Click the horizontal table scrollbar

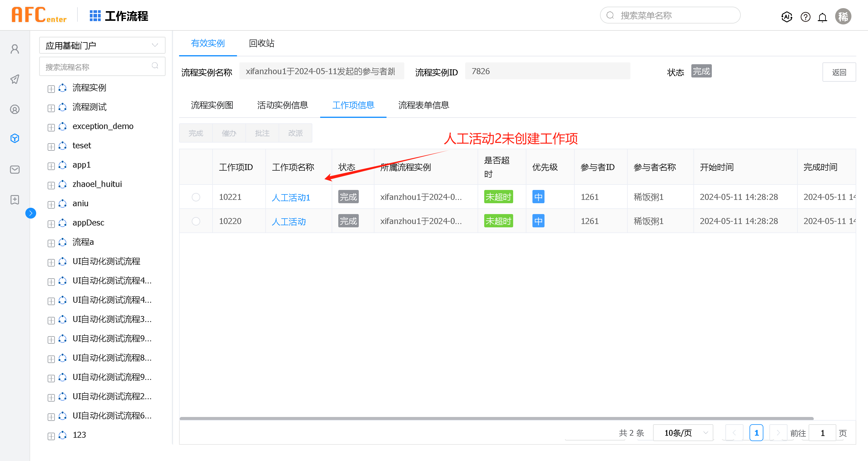click(496, 418)
